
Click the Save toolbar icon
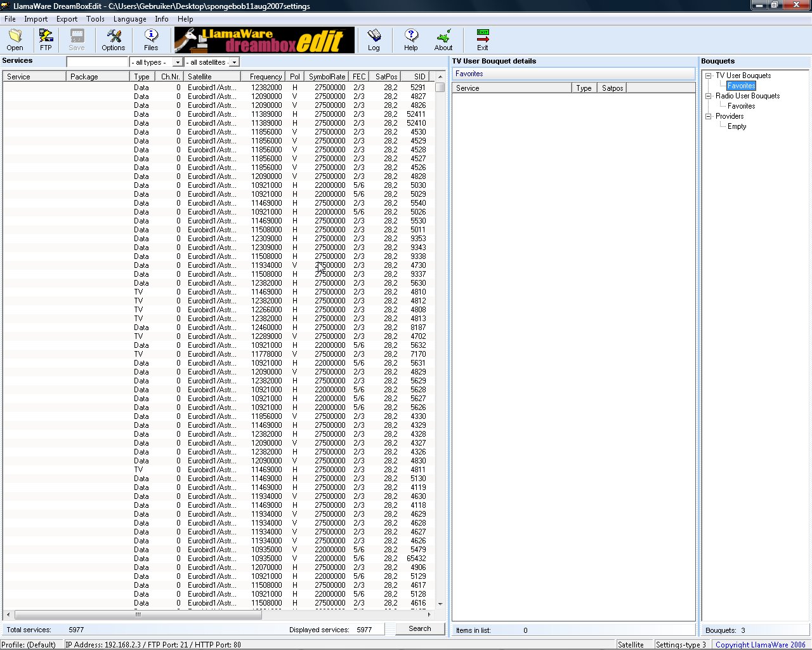click(x=77, y=39)
